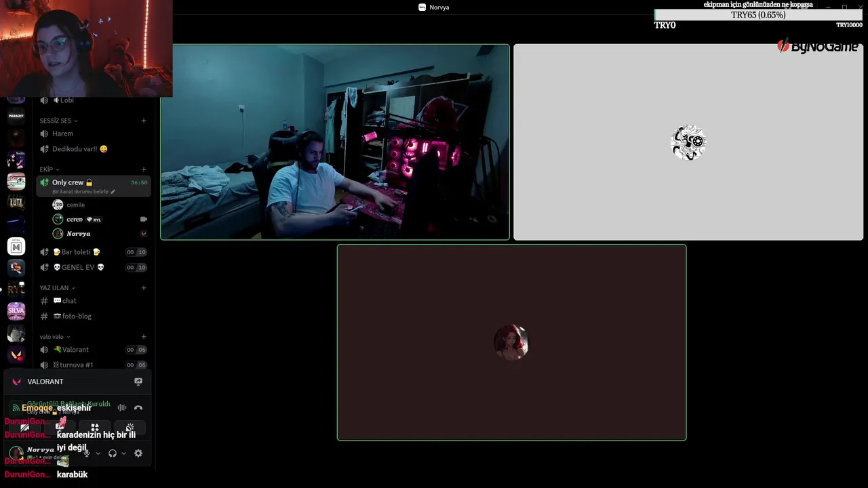Collapse the valo valo category

(x=54, y=337)
